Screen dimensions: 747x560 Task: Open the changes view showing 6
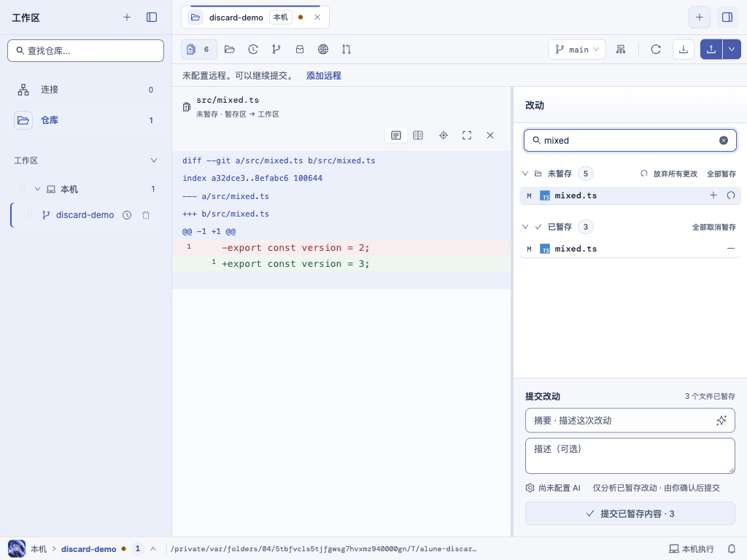click(x=198, y=50)
